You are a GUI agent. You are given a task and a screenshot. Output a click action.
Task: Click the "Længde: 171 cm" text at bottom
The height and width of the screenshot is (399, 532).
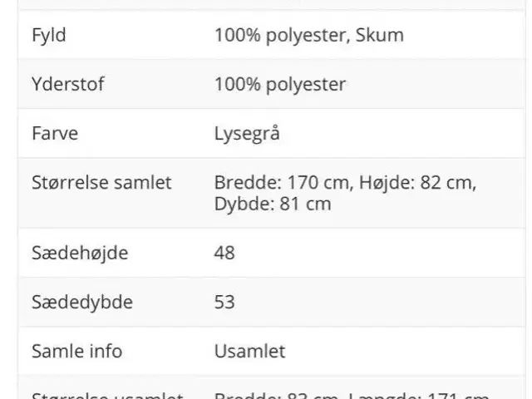(x=419, y=396)
